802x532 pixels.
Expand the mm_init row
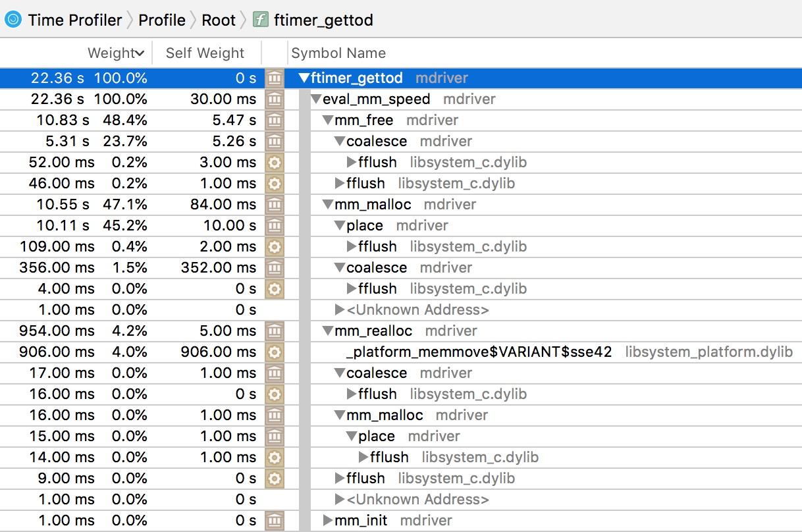pyautogui.click(x=328, y=521)
